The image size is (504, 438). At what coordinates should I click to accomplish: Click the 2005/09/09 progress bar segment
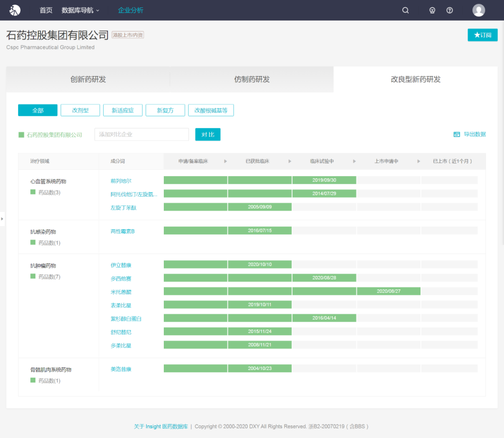[260, 207]
